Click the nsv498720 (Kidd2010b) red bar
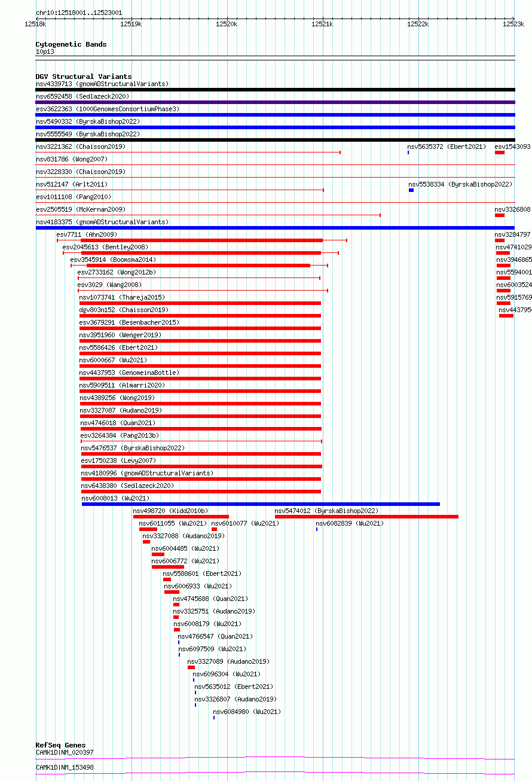 [x=181, y=517]
